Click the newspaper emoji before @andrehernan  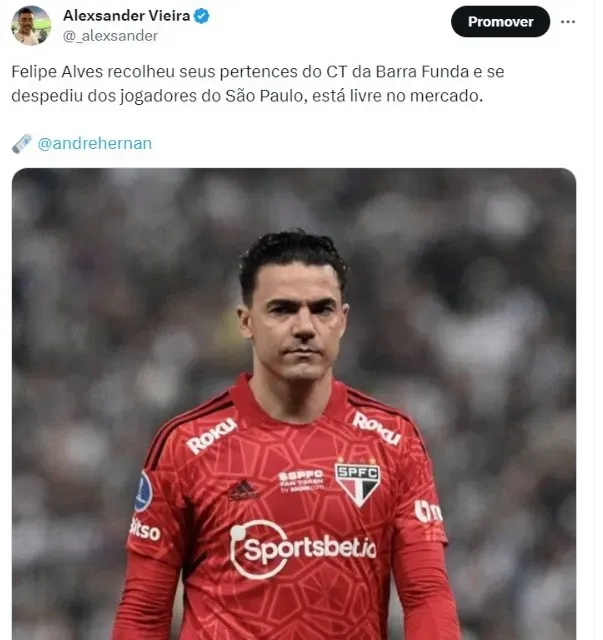pos(22,144)
